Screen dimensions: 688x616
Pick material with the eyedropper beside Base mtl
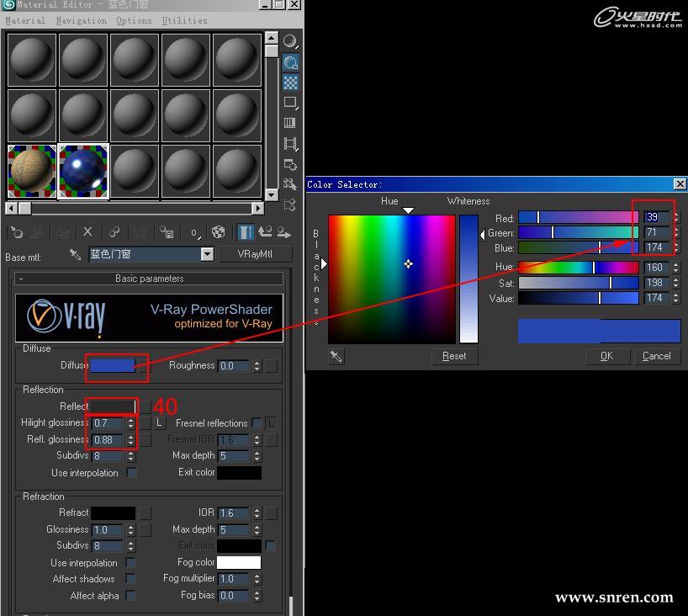click(76, 255)
